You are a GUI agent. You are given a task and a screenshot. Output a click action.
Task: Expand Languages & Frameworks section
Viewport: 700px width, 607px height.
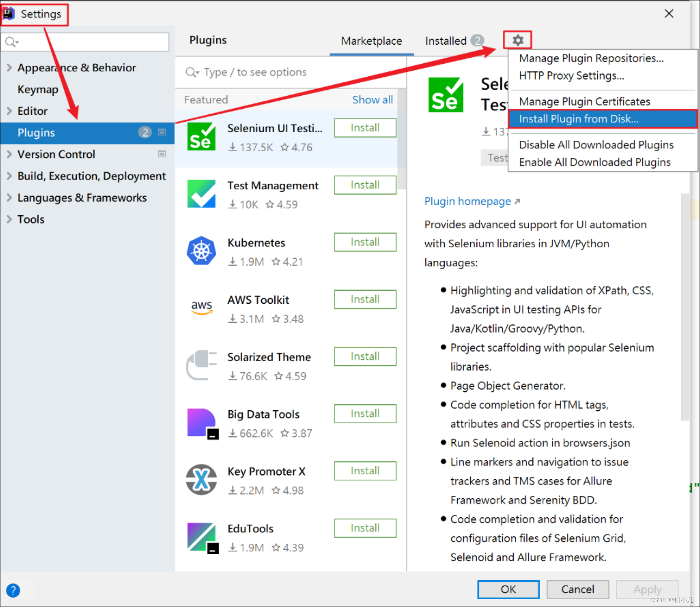9,198
